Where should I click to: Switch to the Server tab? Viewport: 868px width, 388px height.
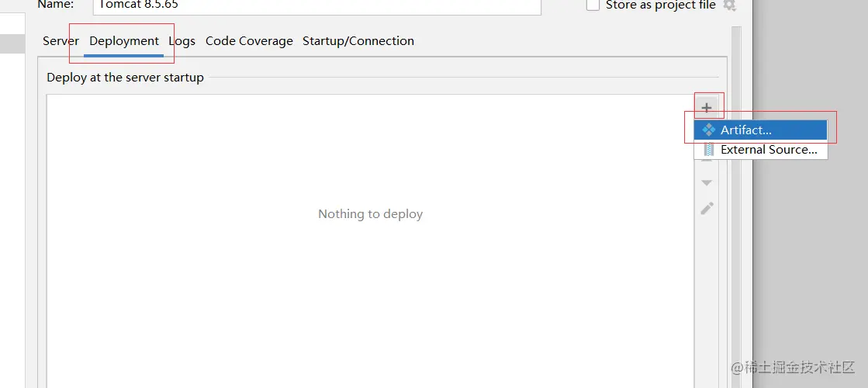[x=61, y=41]
